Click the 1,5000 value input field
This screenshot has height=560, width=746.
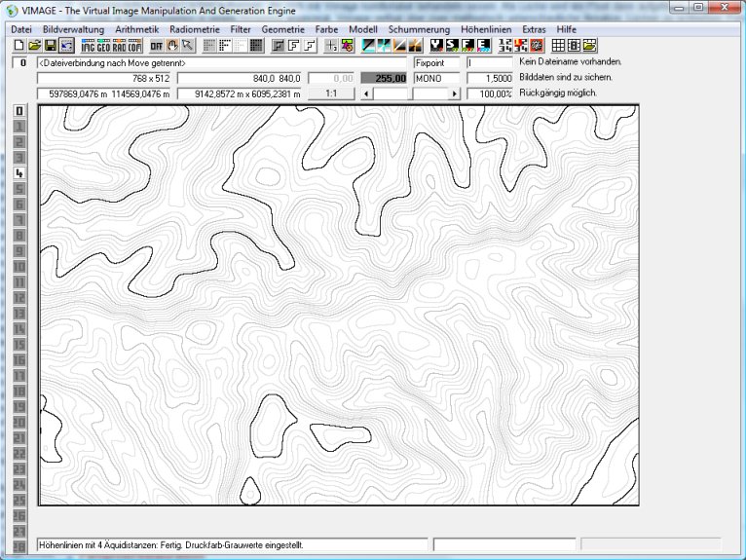point(490,78)
